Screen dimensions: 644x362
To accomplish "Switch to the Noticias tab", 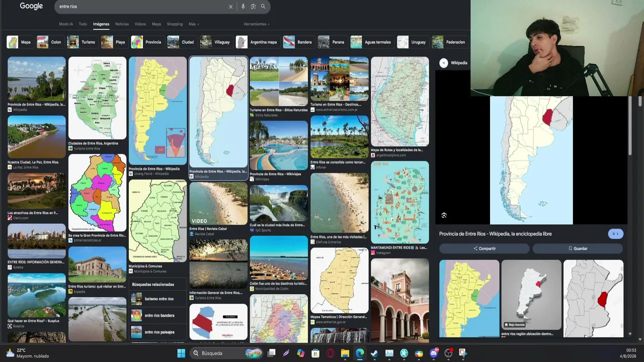I will [122, 24].
